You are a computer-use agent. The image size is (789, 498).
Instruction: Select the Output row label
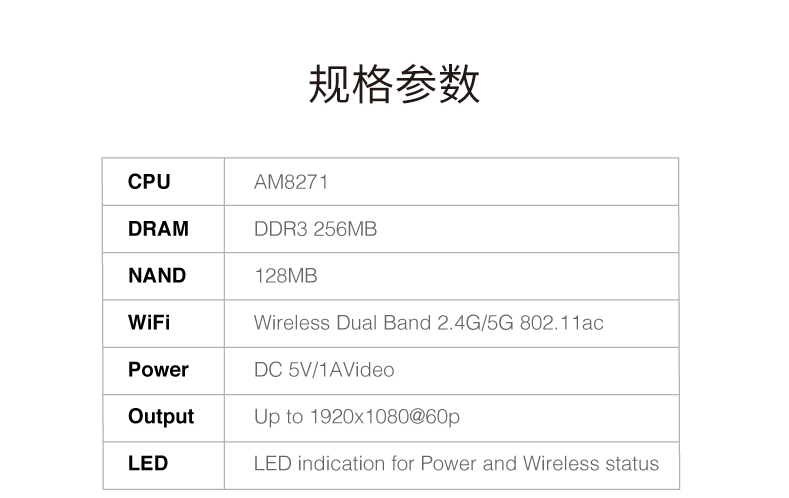(x=161, y=416)
